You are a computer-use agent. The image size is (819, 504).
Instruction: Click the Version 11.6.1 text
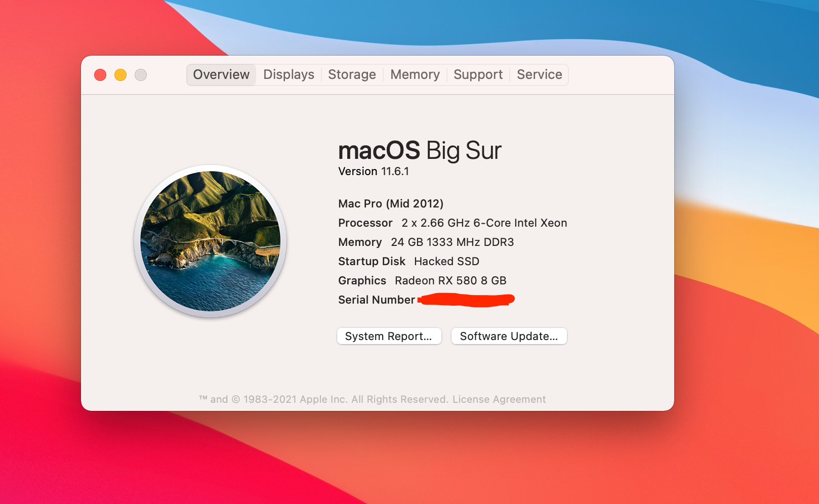(x=374, y=172)
